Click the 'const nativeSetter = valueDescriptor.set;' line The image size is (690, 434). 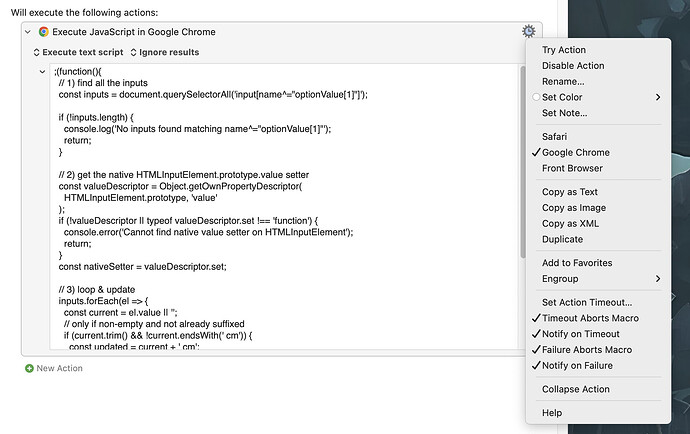[143, 267]
